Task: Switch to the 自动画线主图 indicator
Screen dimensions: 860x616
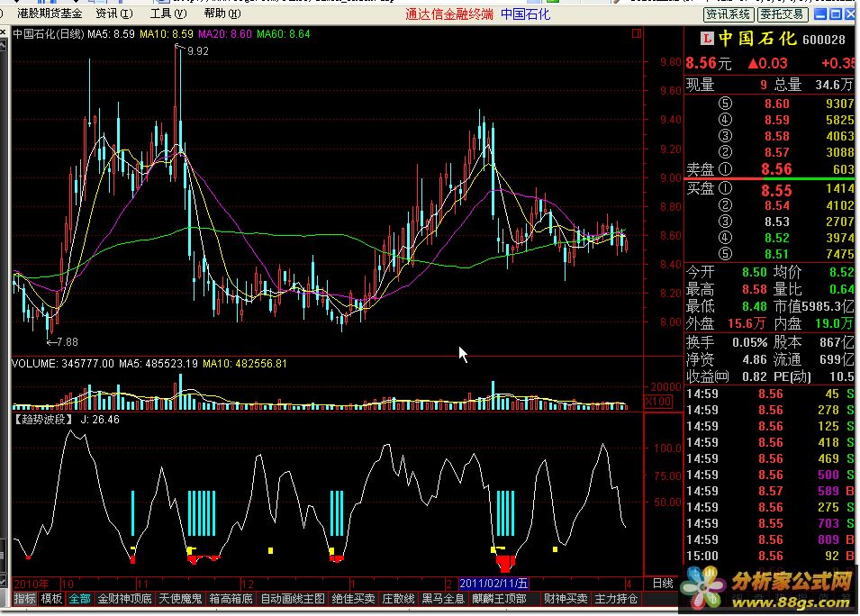Action: 293,599
